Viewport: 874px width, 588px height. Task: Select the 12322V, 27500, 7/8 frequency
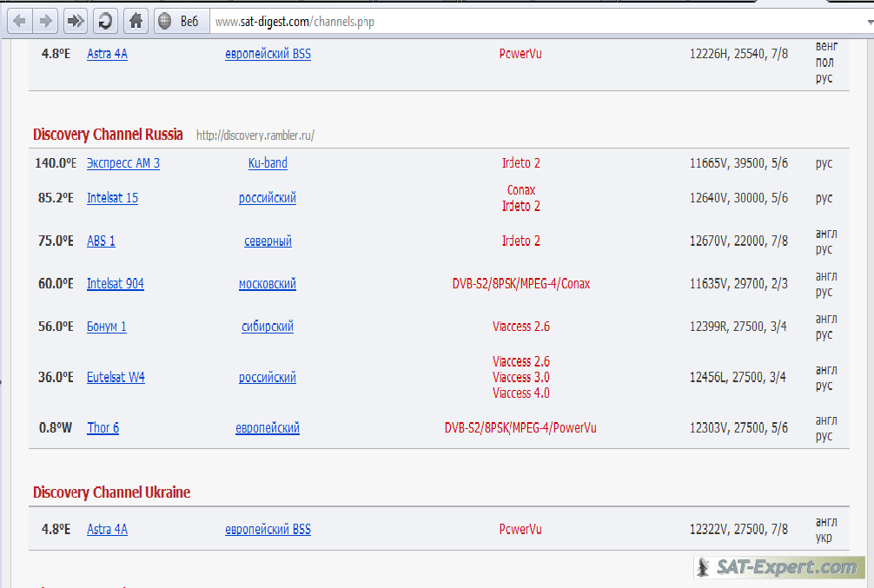738,530
